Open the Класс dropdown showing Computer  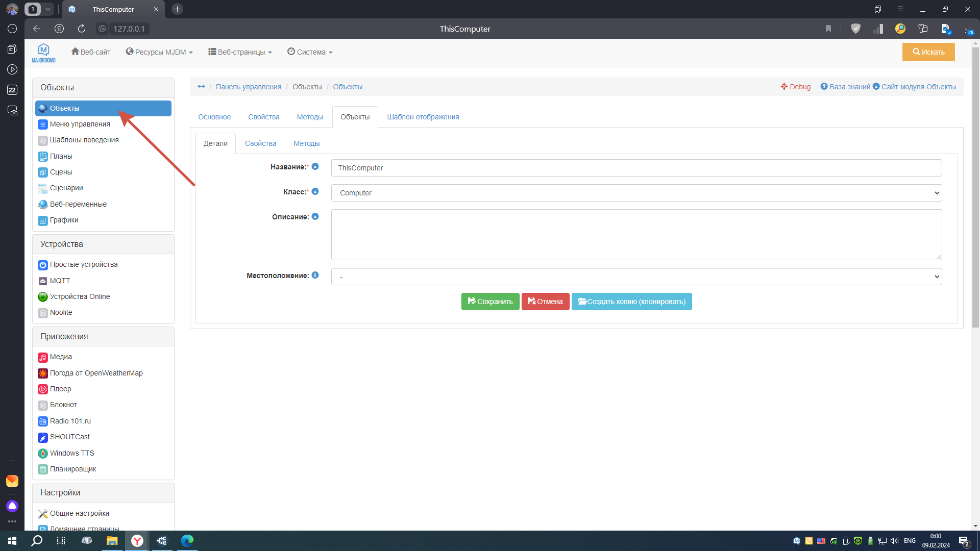tap(636, 193)
